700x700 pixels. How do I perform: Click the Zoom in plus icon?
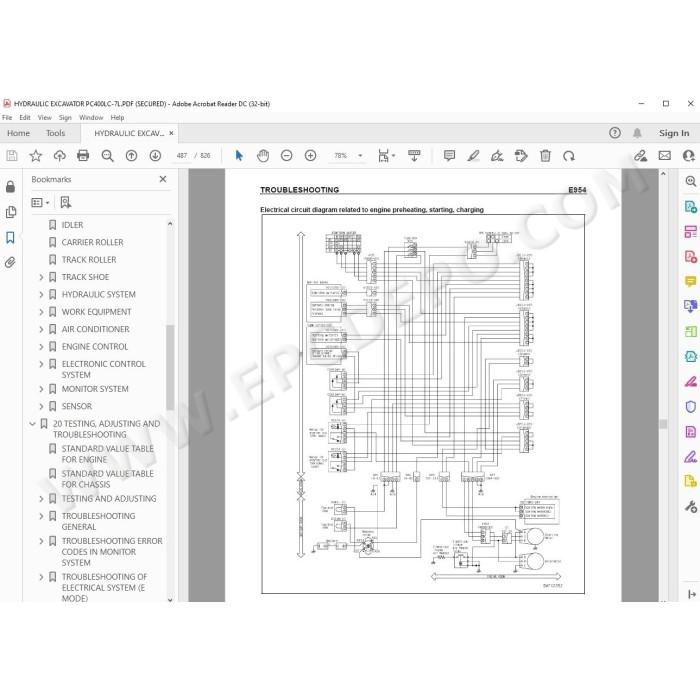310,155
